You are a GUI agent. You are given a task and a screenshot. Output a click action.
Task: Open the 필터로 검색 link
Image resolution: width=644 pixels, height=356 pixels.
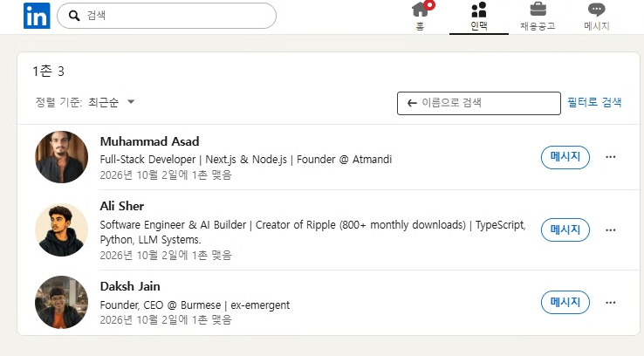pyautogui.click(x=594, y=102)
